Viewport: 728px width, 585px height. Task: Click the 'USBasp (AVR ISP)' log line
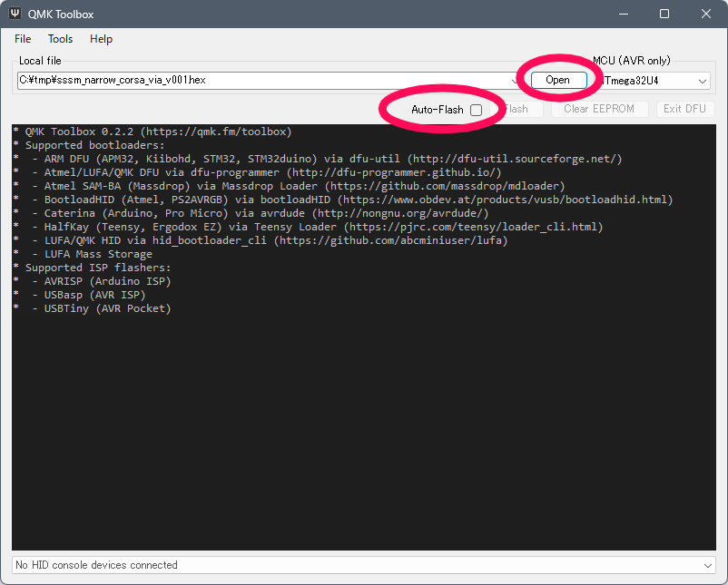pos(79,295)
